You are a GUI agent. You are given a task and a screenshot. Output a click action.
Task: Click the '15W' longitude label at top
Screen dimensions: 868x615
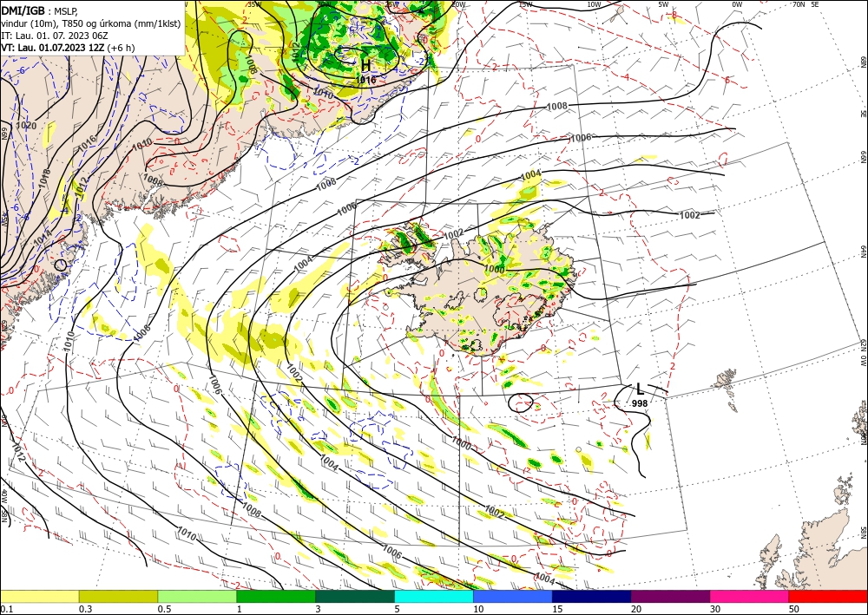525,4
